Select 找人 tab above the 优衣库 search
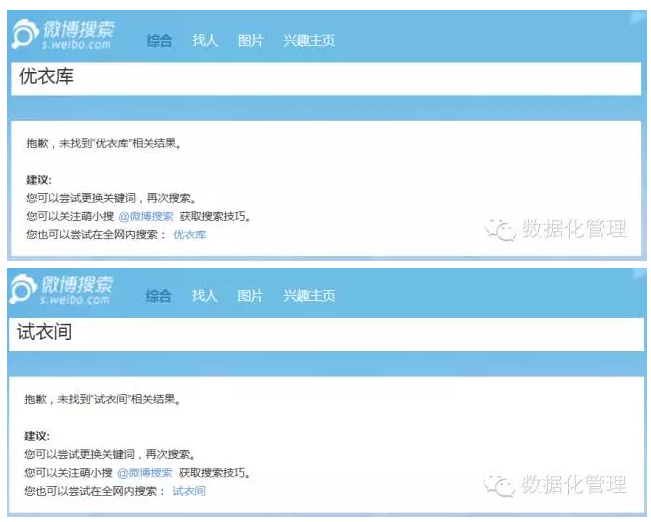Screen dimensions: 651x522 click(205, 40)
